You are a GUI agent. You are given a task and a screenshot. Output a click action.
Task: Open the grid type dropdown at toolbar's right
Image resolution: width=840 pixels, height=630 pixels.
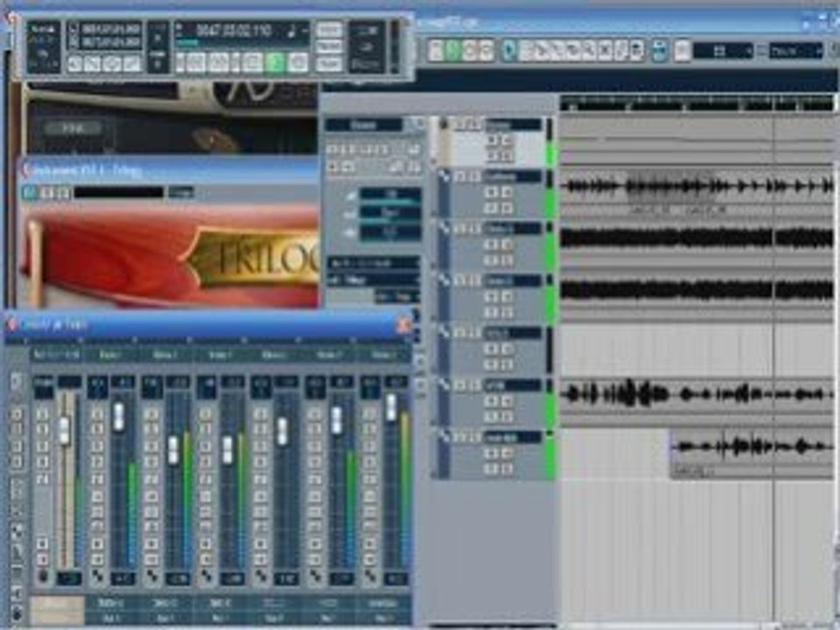(796, 51)
